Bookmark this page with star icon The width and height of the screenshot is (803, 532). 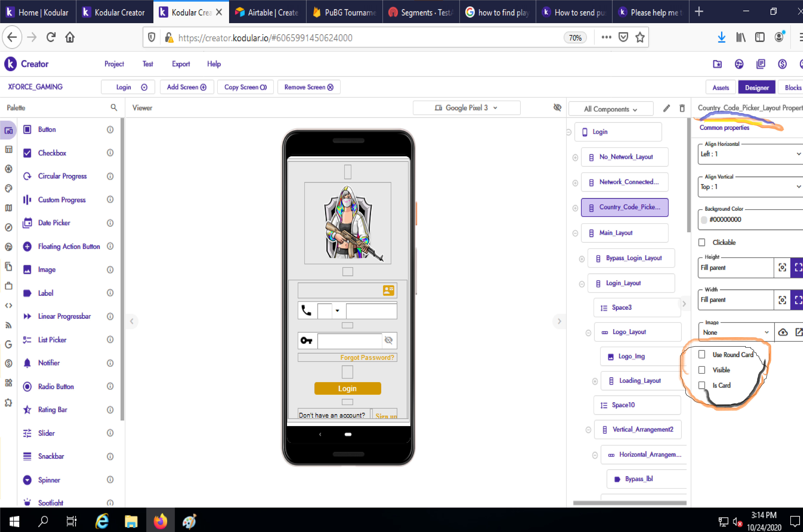point(640,37)
